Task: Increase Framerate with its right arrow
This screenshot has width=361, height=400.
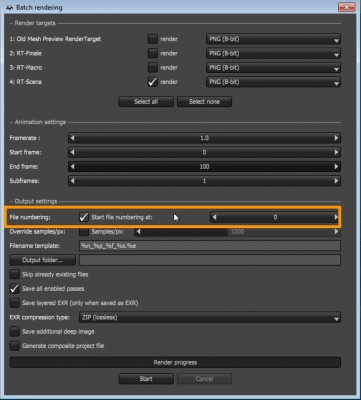Action: coord(336,138)
